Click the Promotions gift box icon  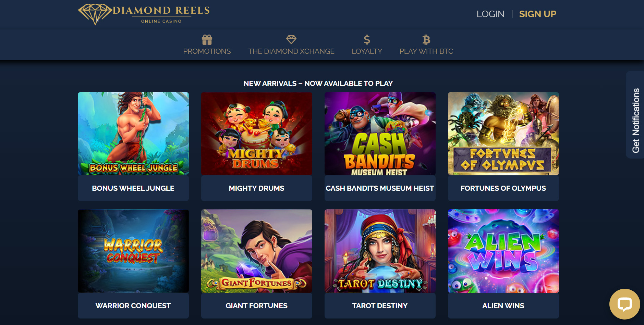(x=207, y=40)
